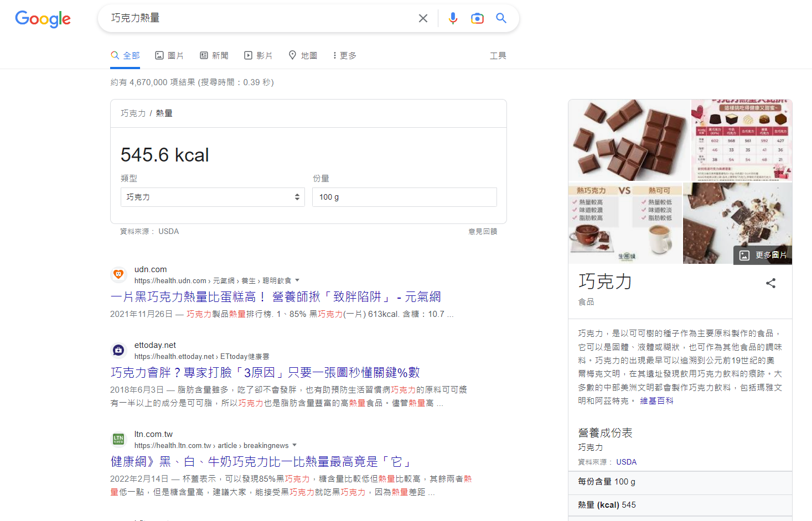This screenshot has width=812, height=521.
Task: Switch to the 地圖 tab
Action: 303,55
